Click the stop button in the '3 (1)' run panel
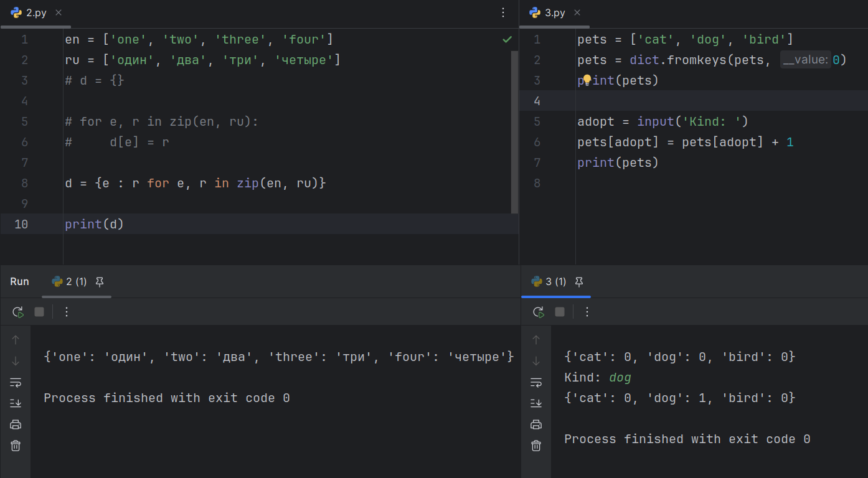The width and height of the screenshot is (868, 478). [560, 312]
